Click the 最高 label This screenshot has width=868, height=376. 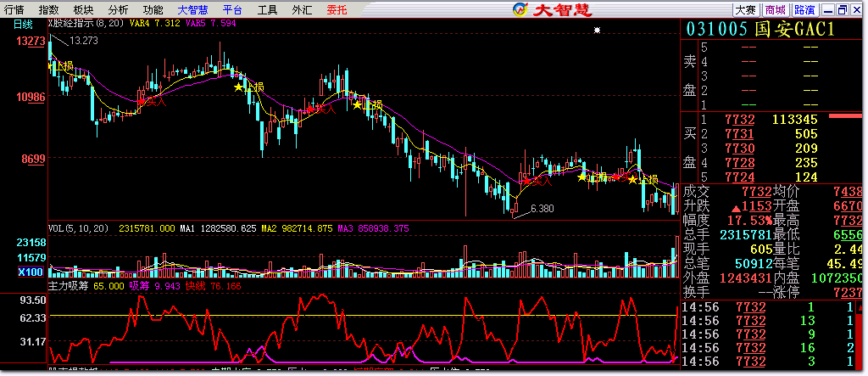pyautogui.click(x=786, y=220)
